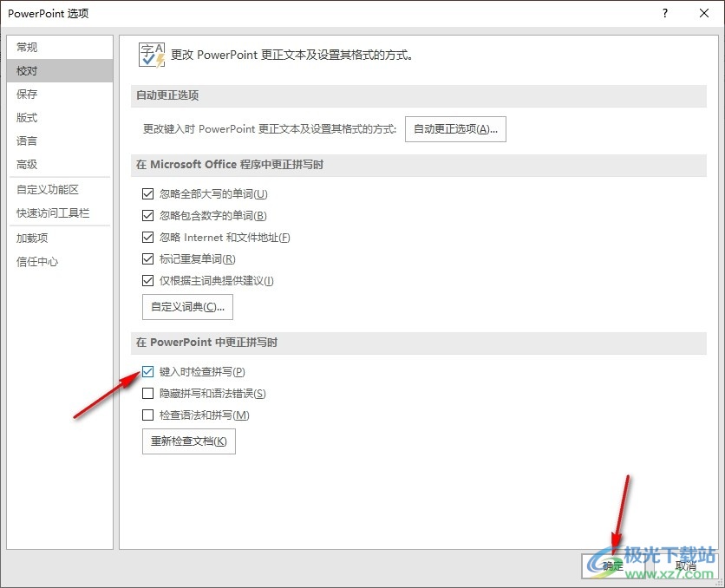Disable 键入时检查拼写 checkbox
Viewport: 725px width, 588px height.
click(x=147, y=372)
